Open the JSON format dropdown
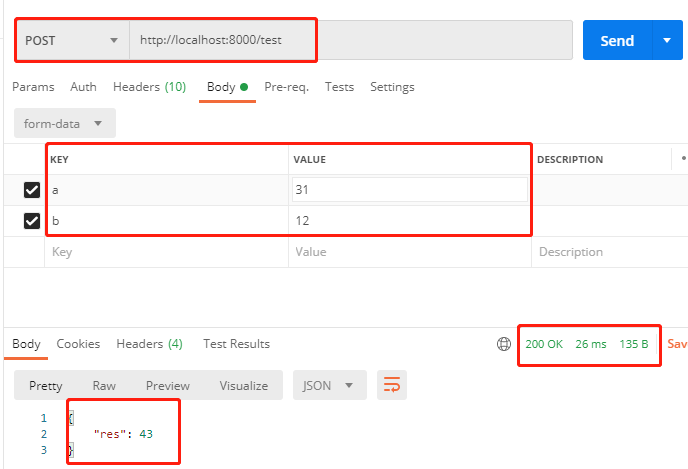 tap(330, 385)
